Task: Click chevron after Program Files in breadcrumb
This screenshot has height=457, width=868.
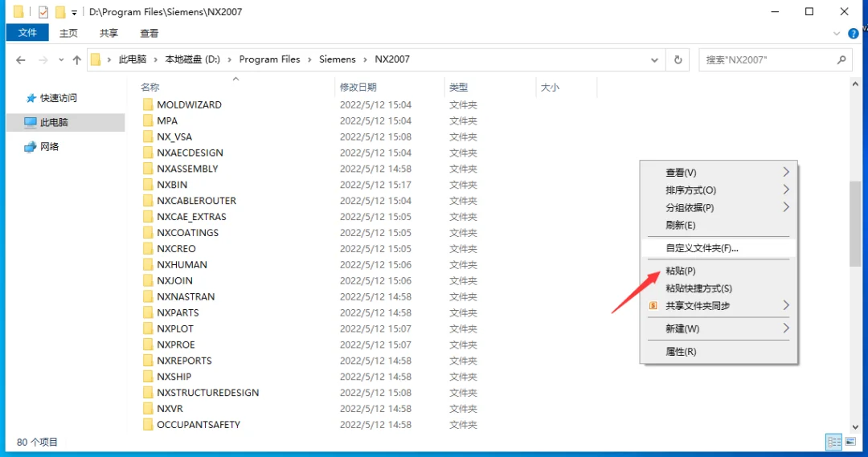Action: click(309, 59)
